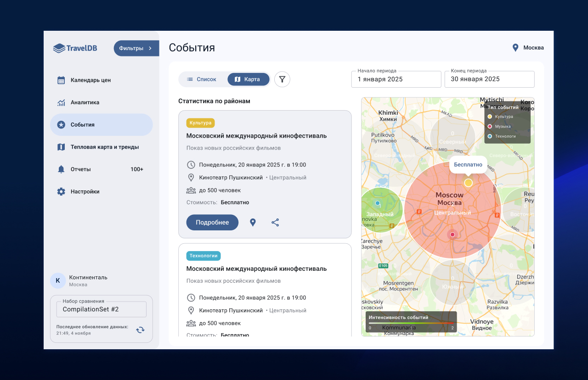Click the star icon beside События
Screen dimensions: 588x380
click(x=61, y=125)
